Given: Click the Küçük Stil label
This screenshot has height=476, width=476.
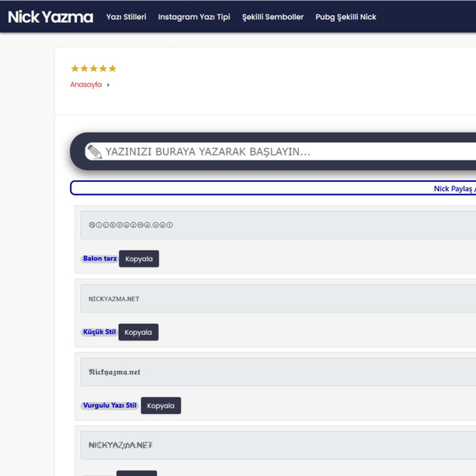Looking at the screenshot, I should pyautogui.click(x=100, y=332).
